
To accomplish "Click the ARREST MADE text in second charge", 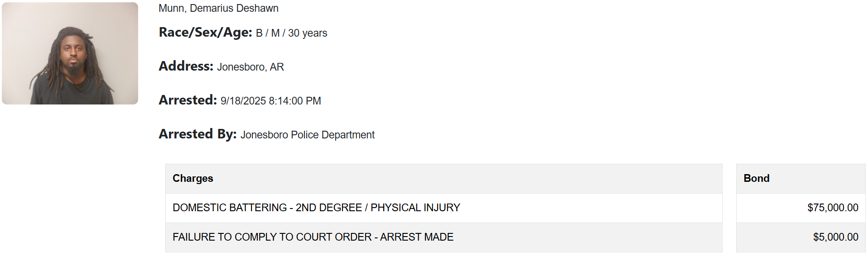I will click(x=417, y=237).
